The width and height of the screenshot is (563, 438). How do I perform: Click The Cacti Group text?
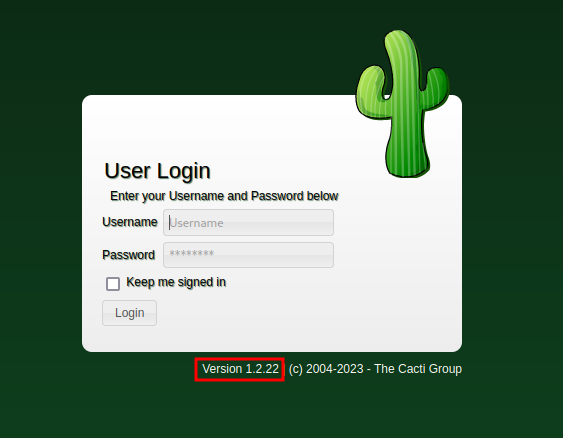point(418,369)
